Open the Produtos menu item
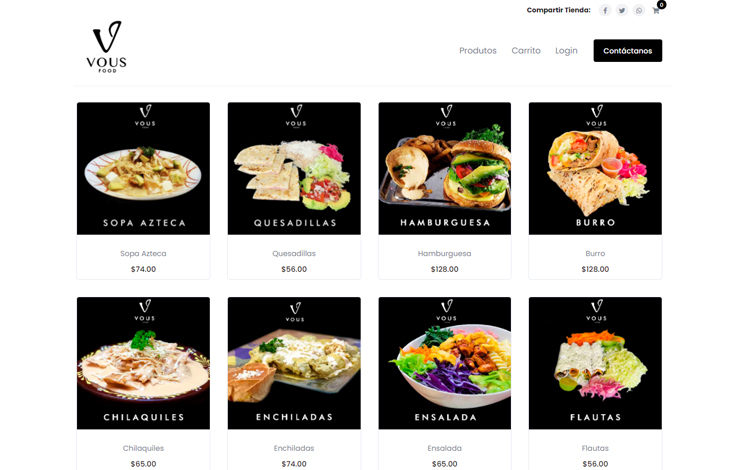Screen dimensions: 755x470 478,51
